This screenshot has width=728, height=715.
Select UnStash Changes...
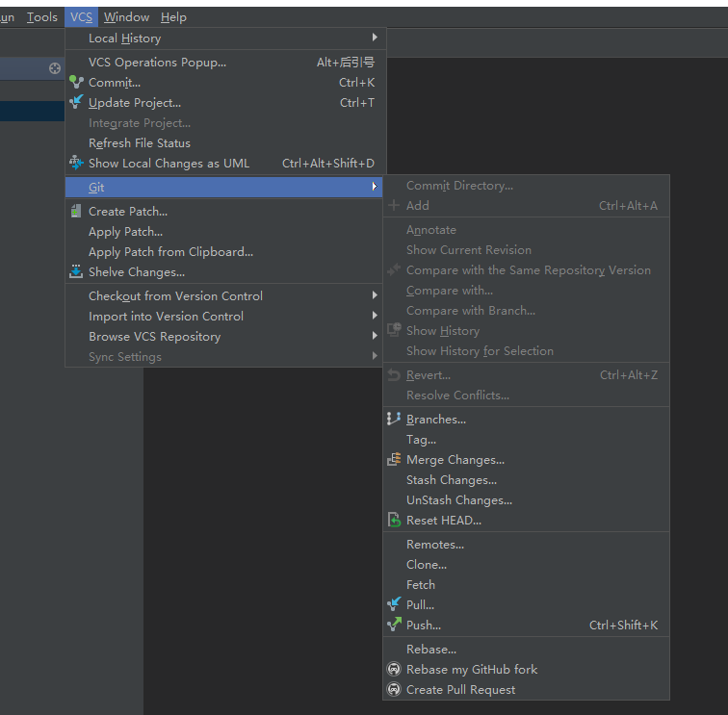(x=526, y=500)
